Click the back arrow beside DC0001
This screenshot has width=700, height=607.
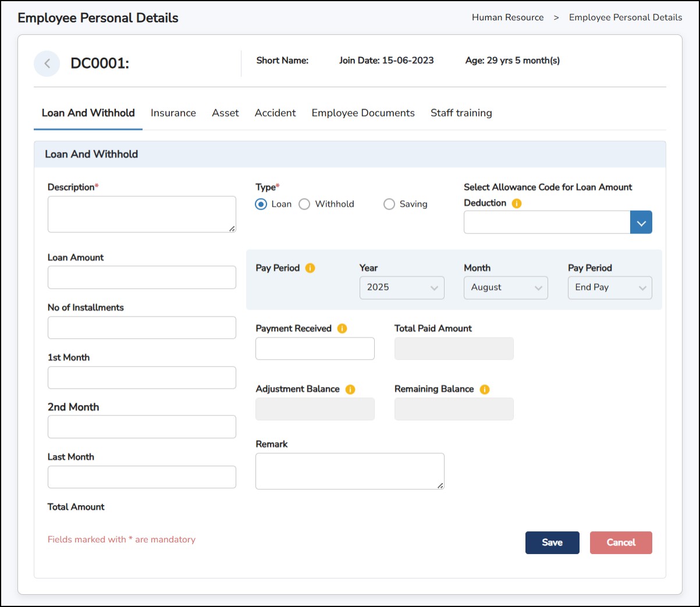[x=47, y=63]
